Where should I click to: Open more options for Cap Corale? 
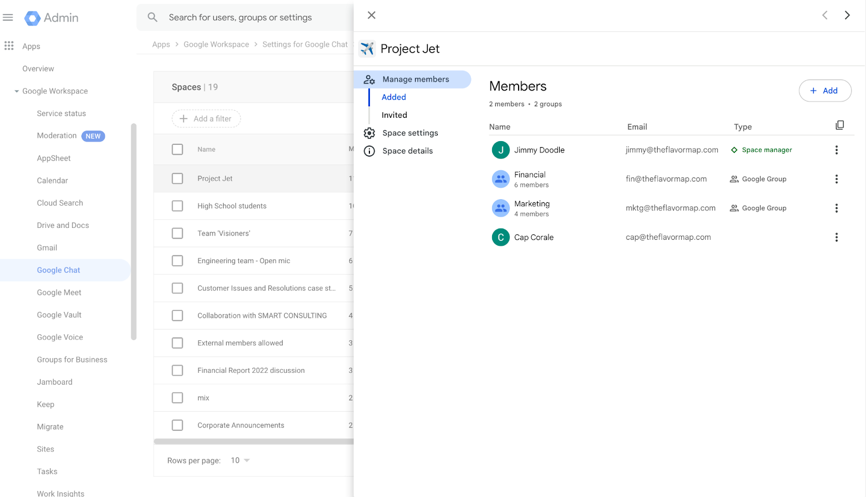tap(837, 237)
